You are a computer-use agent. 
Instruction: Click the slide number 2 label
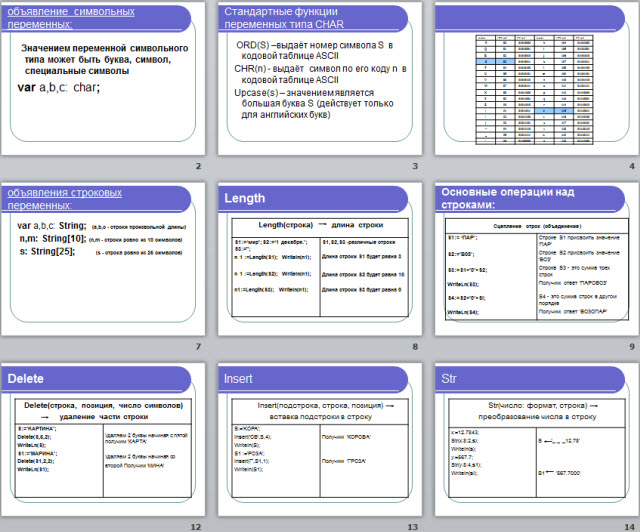[199, 166]
